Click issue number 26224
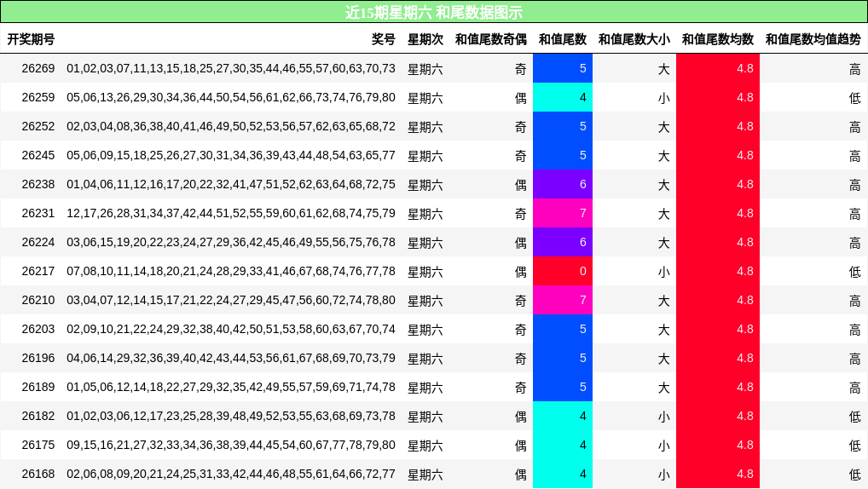The image size is (868, 489). tap(38, 242)
